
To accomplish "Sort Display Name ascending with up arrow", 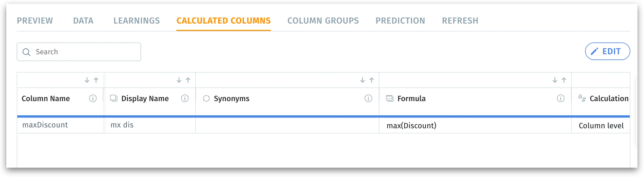I will click(x=188, y=80).
